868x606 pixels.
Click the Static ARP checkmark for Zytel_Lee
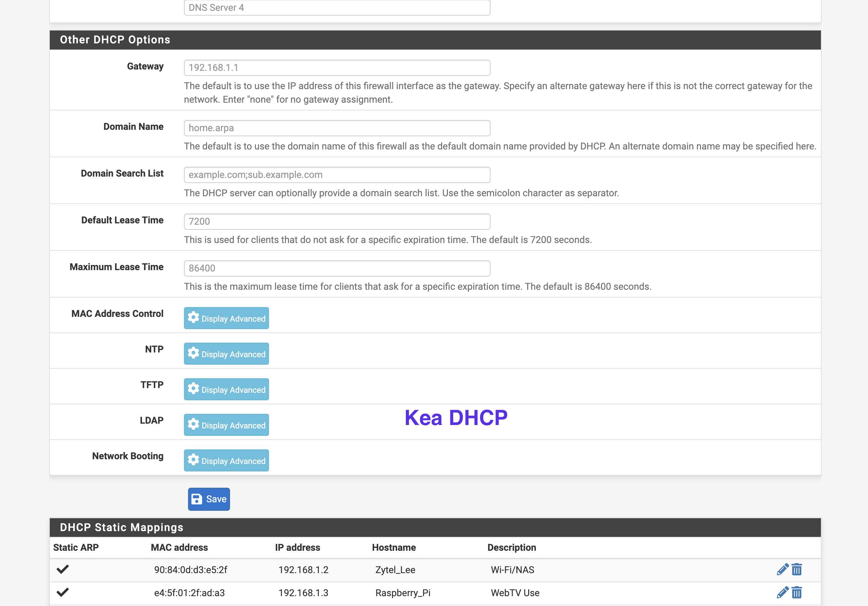63,569
